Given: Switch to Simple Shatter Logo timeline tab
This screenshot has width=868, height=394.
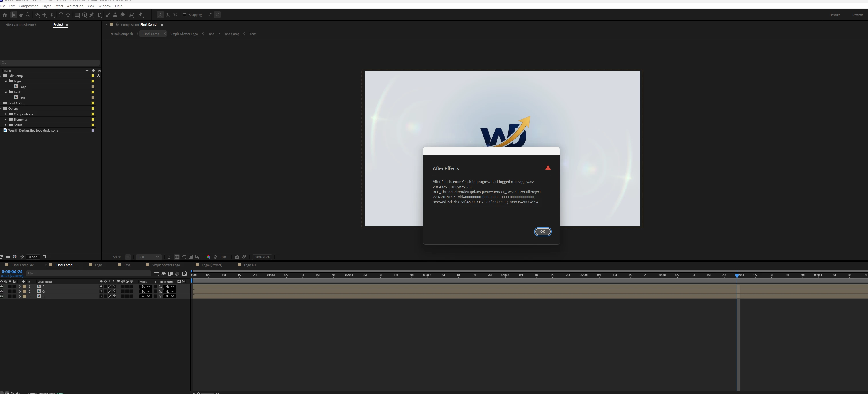Looking at the screenshot, I should coord(165,265).
